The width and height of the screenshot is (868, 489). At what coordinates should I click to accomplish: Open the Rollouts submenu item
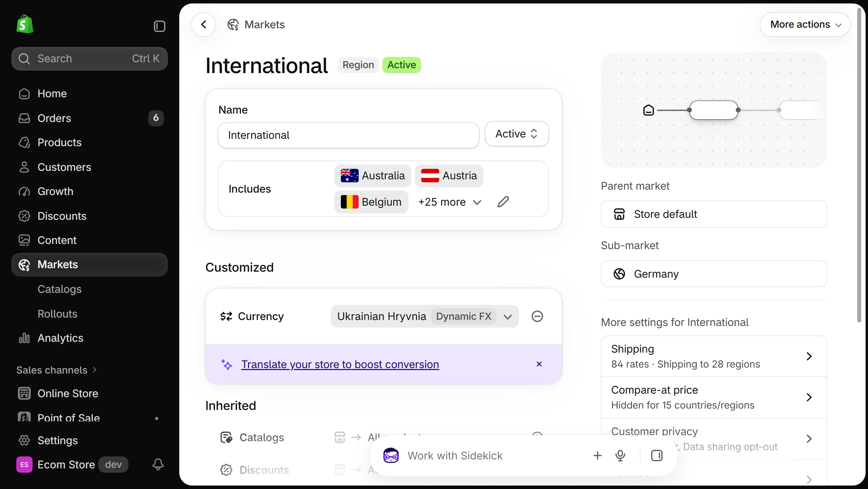pyautogui.click(x=57, y=314)
